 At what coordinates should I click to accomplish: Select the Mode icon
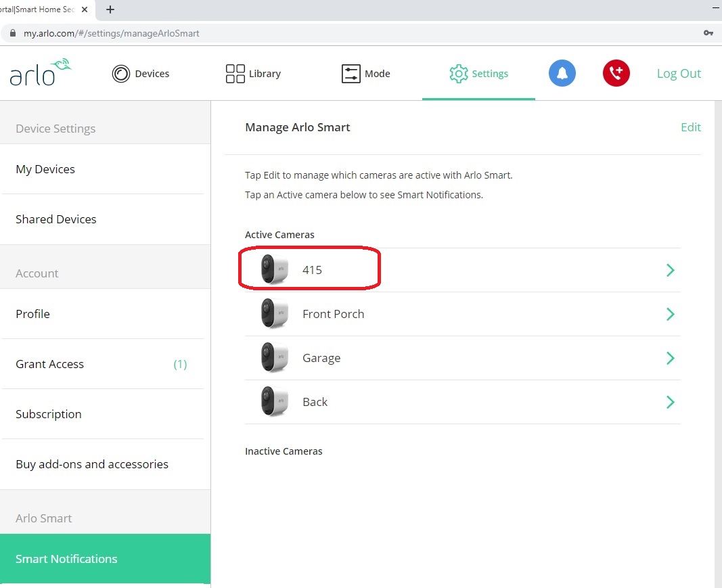click(x=350, y=73)
